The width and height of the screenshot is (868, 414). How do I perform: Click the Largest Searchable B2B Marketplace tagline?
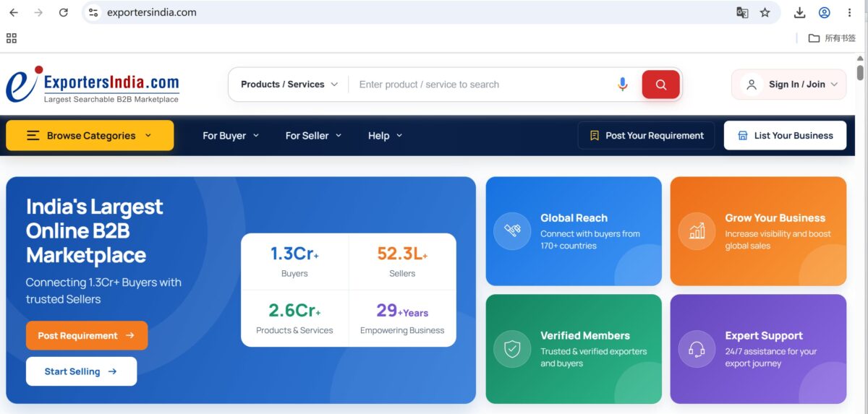(111, 100)
